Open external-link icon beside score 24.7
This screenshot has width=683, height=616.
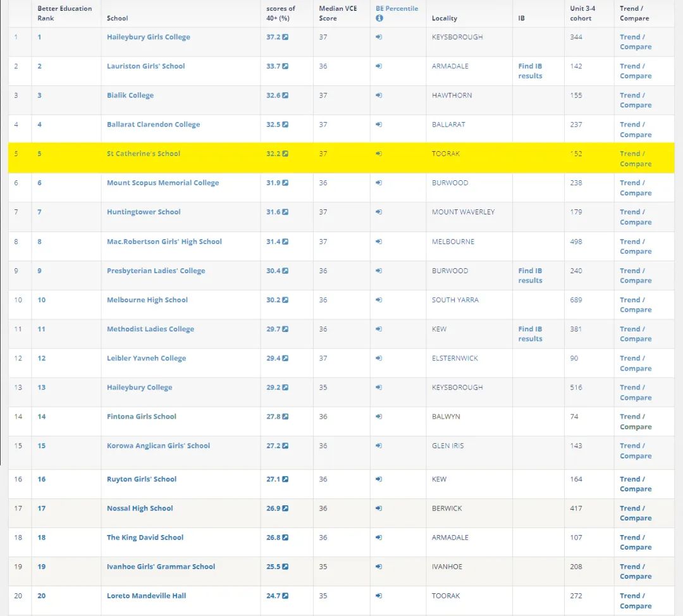click(285, 596)
